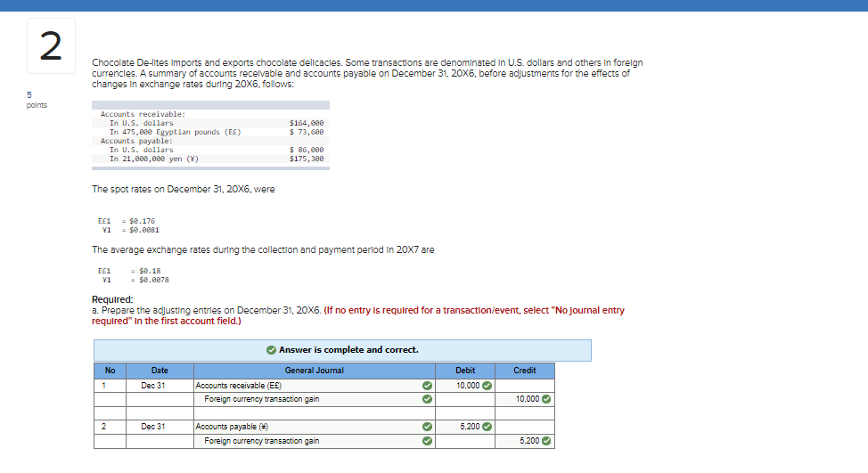Click the red 'No journal entry required' instruction text
The image size is (868, 473).
click(x=358, y=315)
